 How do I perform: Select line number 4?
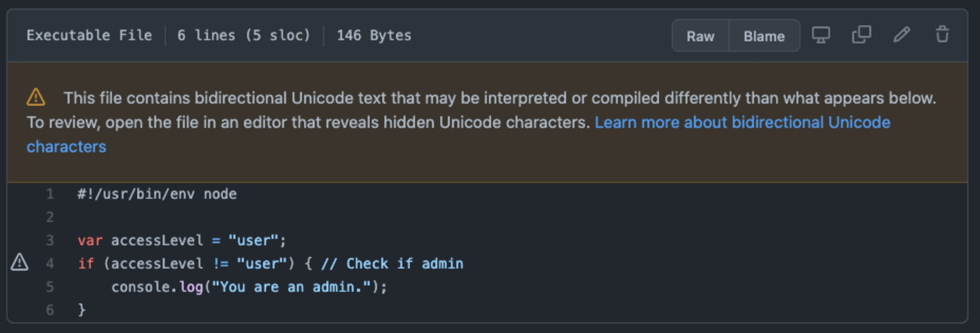(50, 264)
